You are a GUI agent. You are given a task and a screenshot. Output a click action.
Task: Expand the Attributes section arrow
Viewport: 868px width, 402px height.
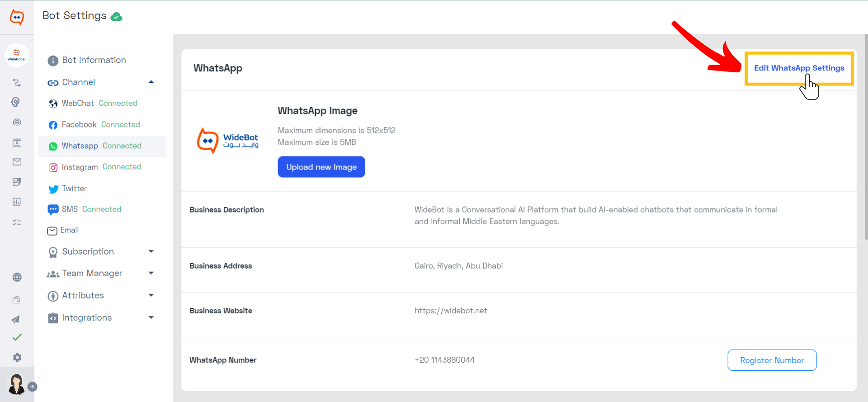pos(151,295)
